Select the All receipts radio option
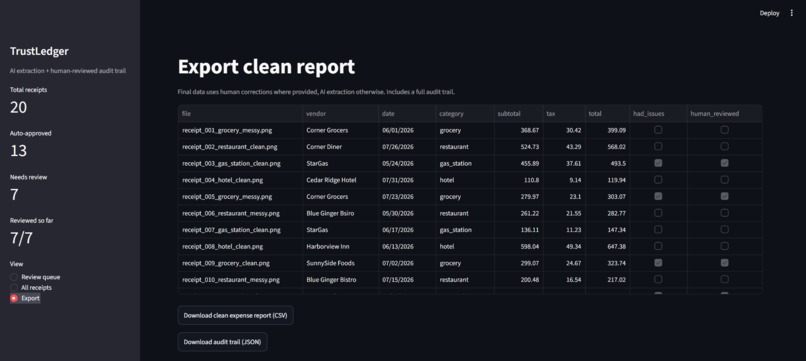Viewport: 806px width, 361px height. 31,287
